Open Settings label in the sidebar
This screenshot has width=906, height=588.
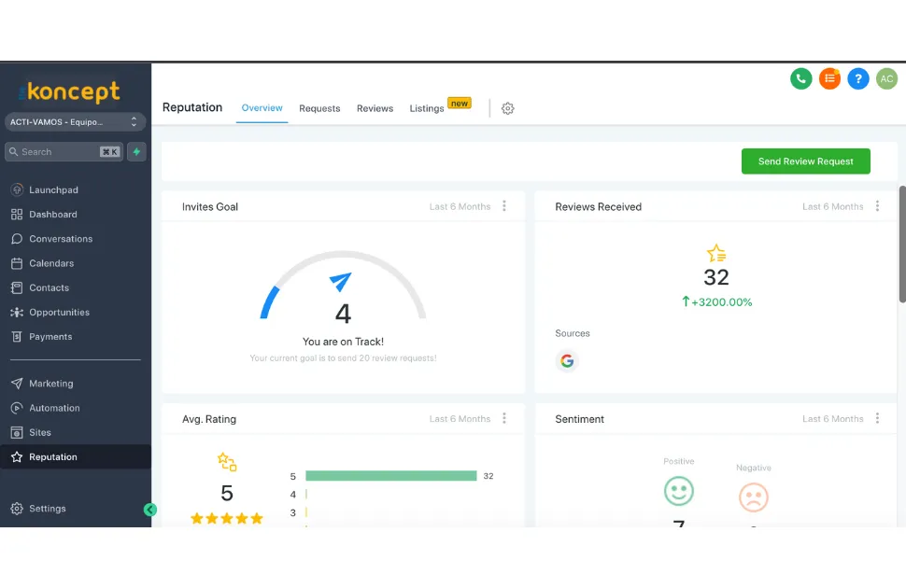48,509
